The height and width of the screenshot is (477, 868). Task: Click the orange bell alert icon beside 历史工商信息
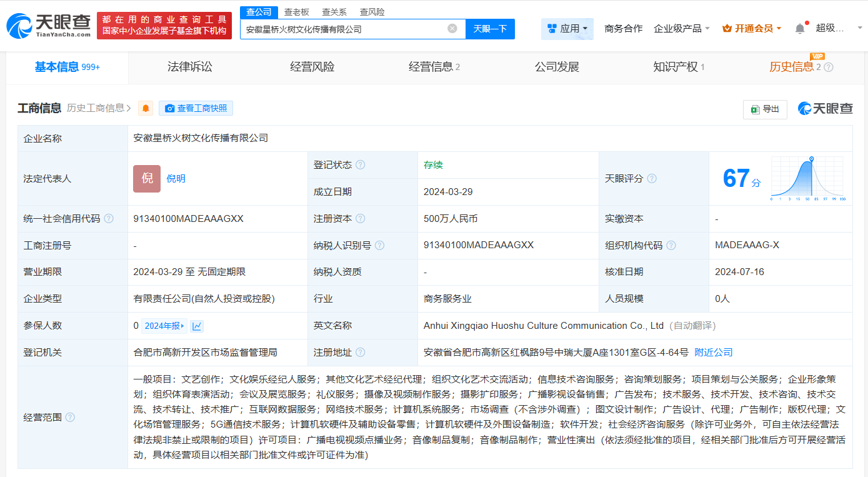click(x=146, y=108)
